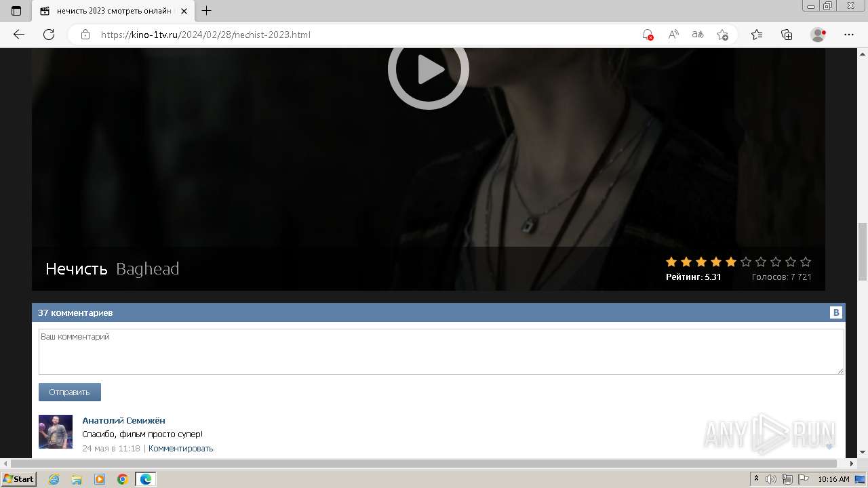Open the browser profile avatar

point(818,35)
